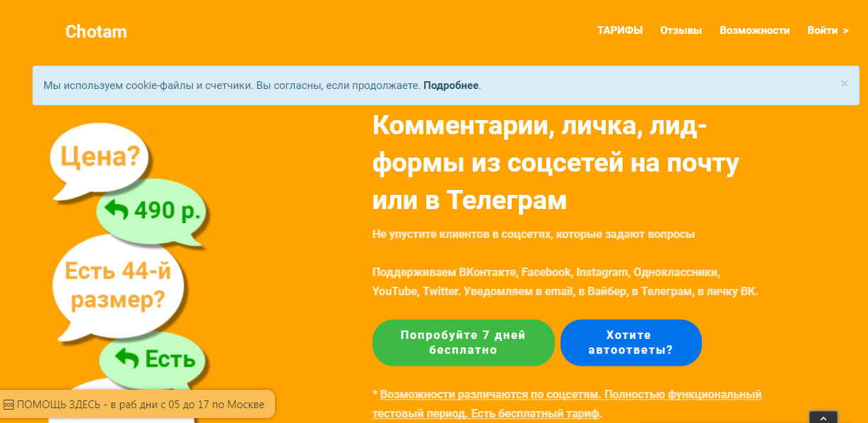Viewport: 868px width, 423px height.
Task: Click Войти to sign in
Action: point(827,30)
